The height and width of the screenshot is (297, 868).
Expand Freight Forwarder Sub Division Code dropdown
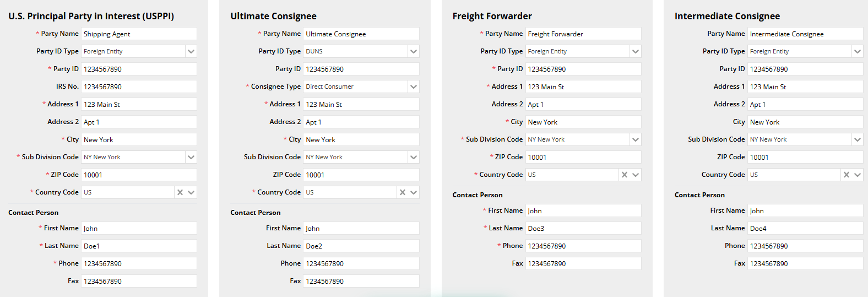pos(636,139)
